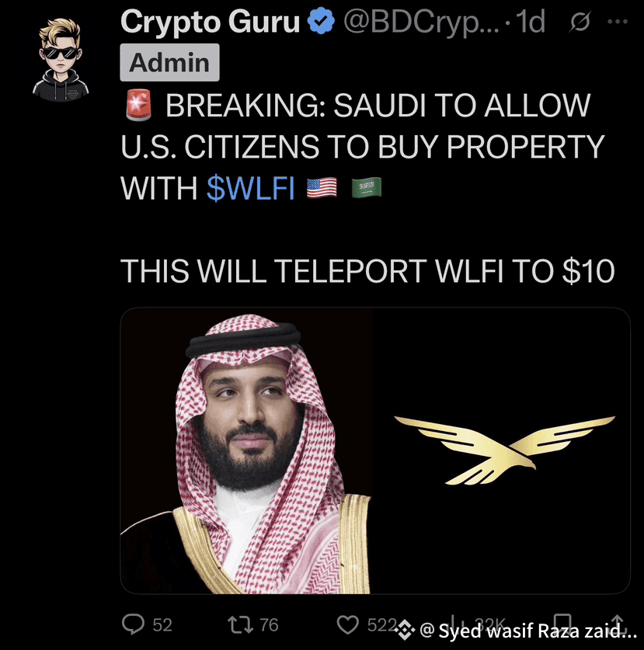Open the $WLFI cashtag link

pyautogui.click(x=251, y=188)
